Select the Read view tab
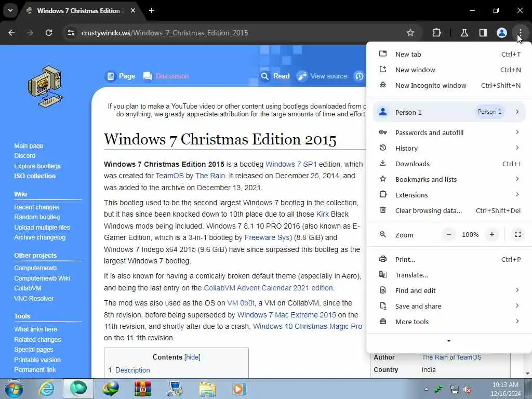This screenshot has width=532, height=399. [x=275, y=76]
